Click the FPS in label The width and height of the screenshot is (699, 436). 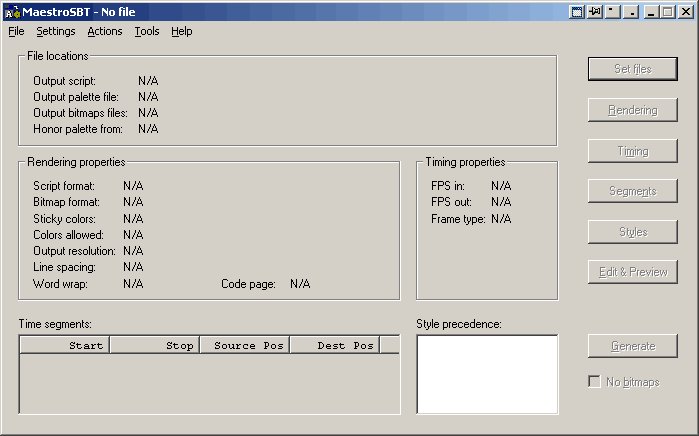point(448,186)
